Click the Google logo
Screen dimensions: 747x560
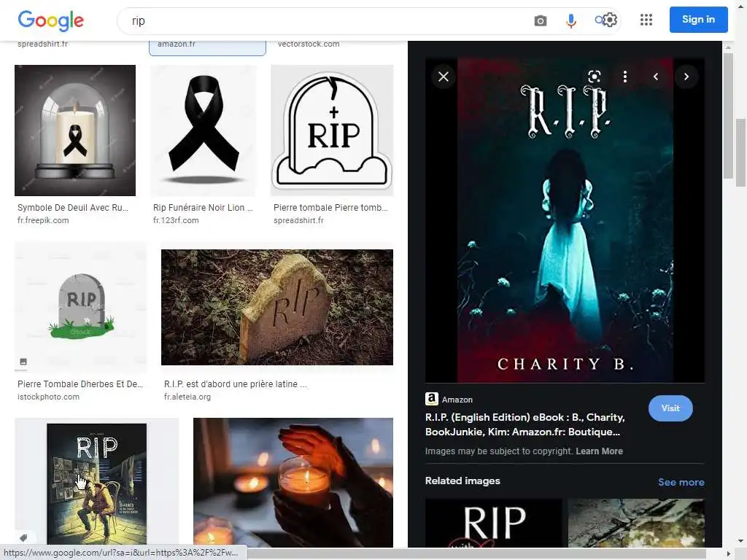coord(50,20)
